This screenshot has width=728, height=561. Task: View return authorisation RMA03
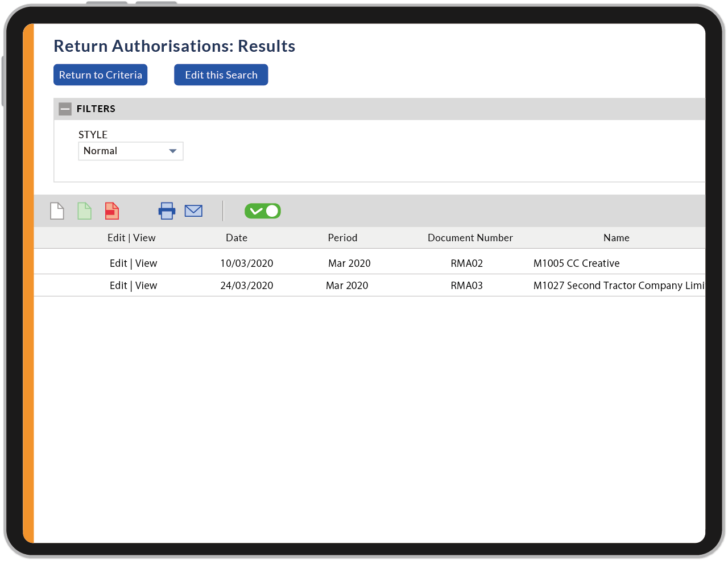coord(147,285)
